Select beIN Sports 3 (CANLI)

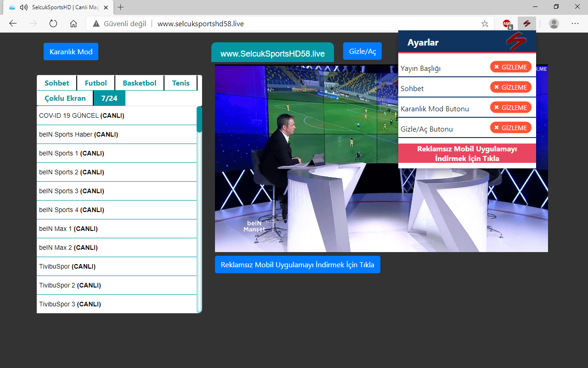[x=117, y=191]
